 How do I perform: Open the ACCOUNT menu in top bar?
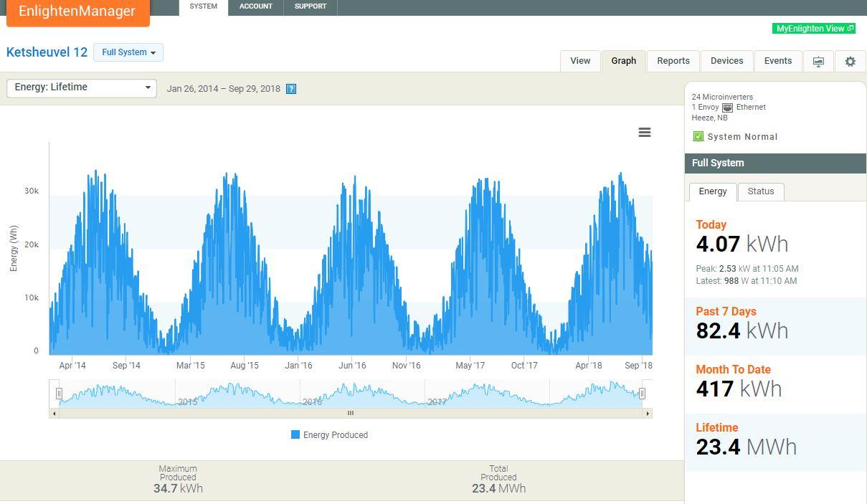coord(255,6)
